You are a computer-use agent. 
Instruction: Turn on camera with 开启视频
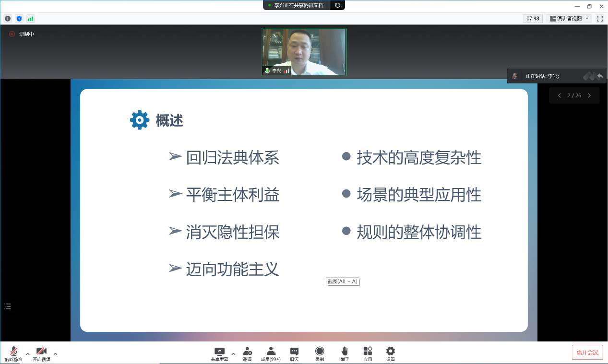coord(41,353)
